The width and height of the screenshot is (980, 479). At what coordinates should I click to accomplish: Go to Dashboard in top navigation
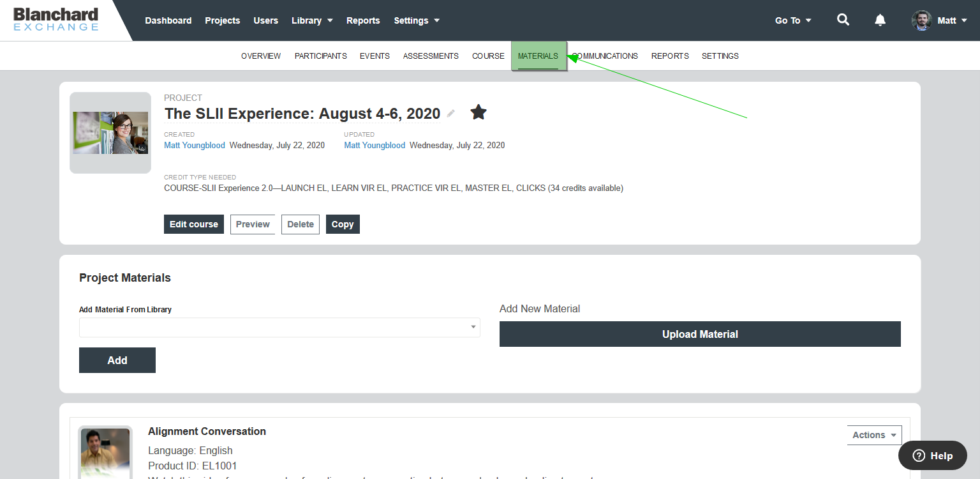[168, 20]
